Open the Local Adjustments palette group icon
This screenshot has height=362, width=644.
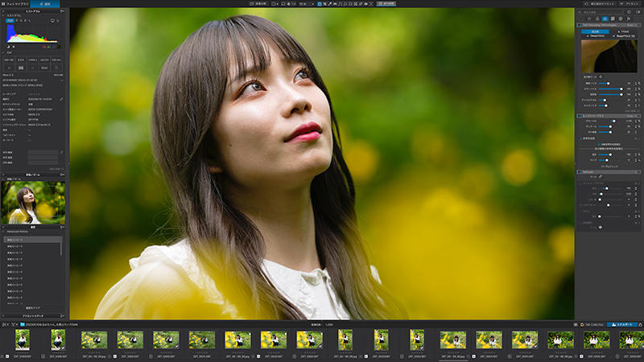click(621, 19)
